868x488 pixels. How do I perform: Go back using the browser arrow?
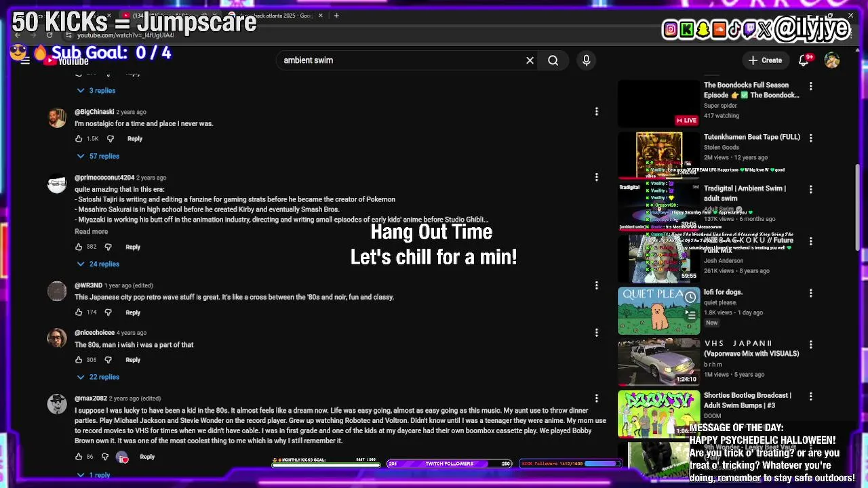point(18,35)
